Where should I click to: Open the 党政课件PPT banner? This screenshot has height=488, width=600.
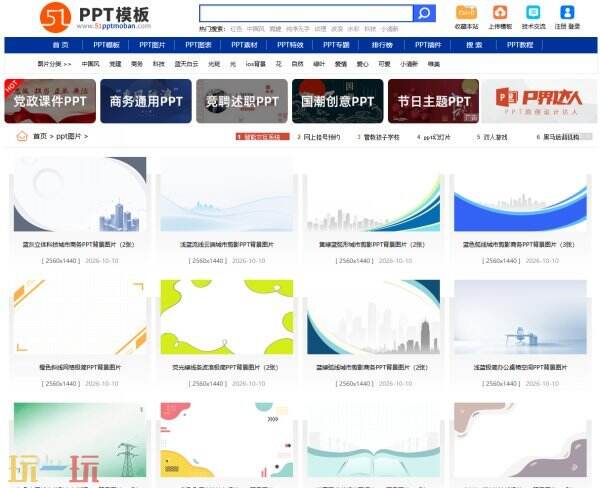(x=50, y=101)
